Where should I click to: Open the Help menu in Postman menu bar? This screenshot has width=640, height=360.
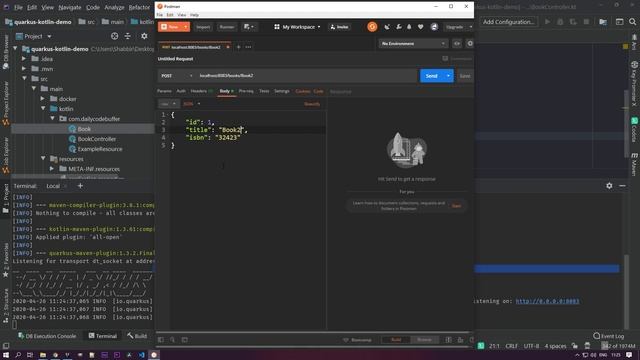click(x=194, y=15)
